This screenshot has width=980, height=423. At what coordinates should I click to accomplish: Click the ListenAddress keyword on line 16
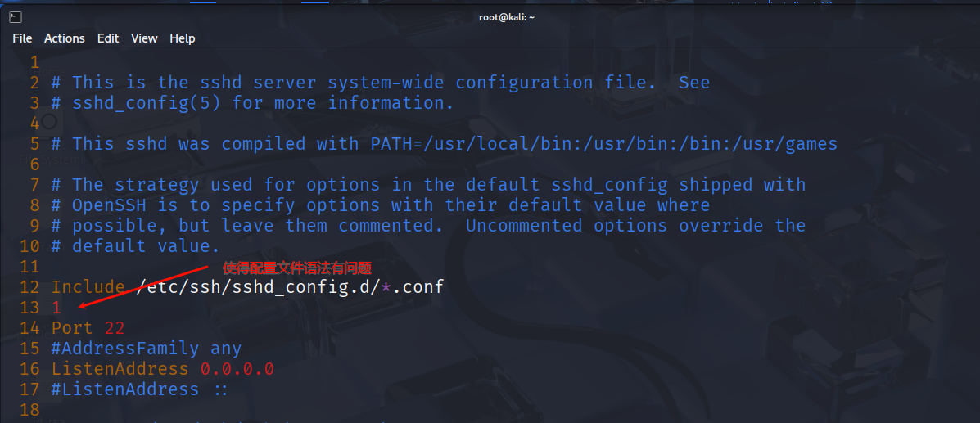point(120,369)
